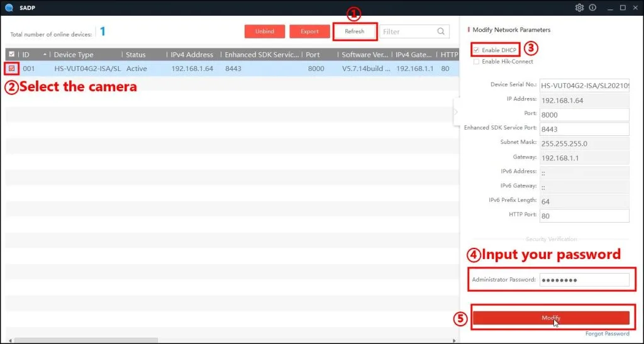Image resolution: width=644 pixels, height=344 pixels.
Task: Maximize the SADP window
Action: [623, 8]
